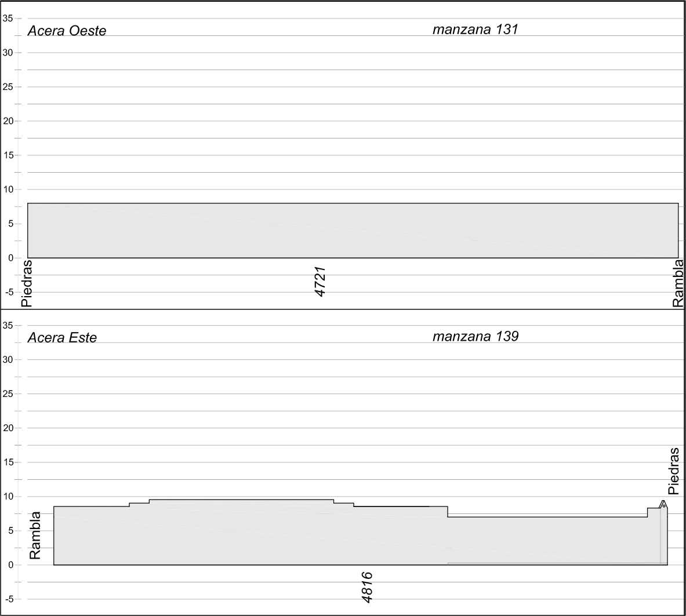
Task: Click lot number 4721 below upper profile
Action: click(320, 282)
